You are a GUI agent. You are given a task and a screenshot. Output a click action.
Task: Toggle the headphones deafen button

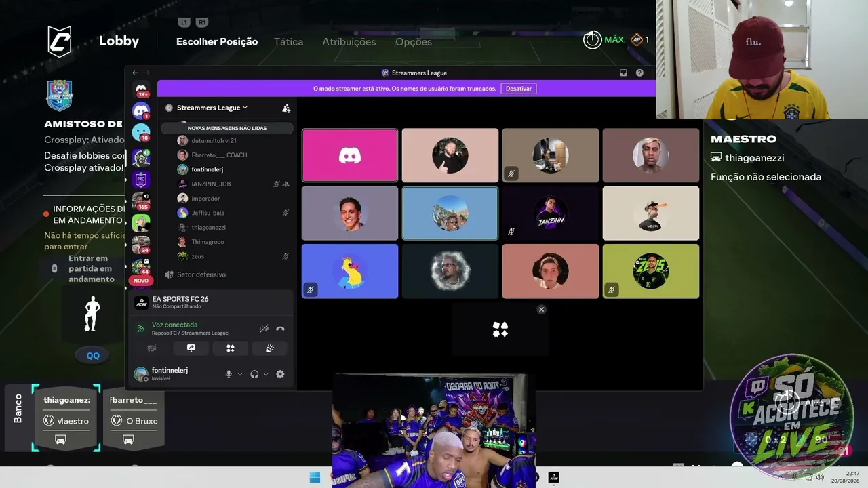(x=254, y=374)
